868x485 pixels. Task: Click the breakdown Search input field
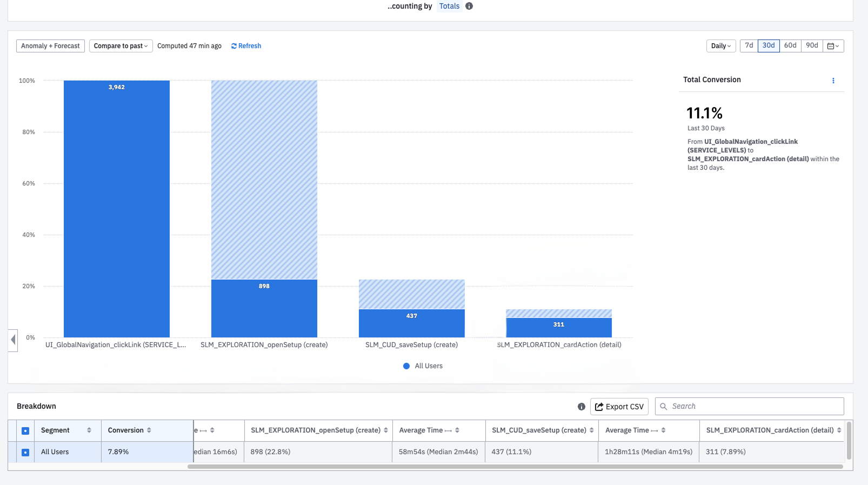click(750, 407)
